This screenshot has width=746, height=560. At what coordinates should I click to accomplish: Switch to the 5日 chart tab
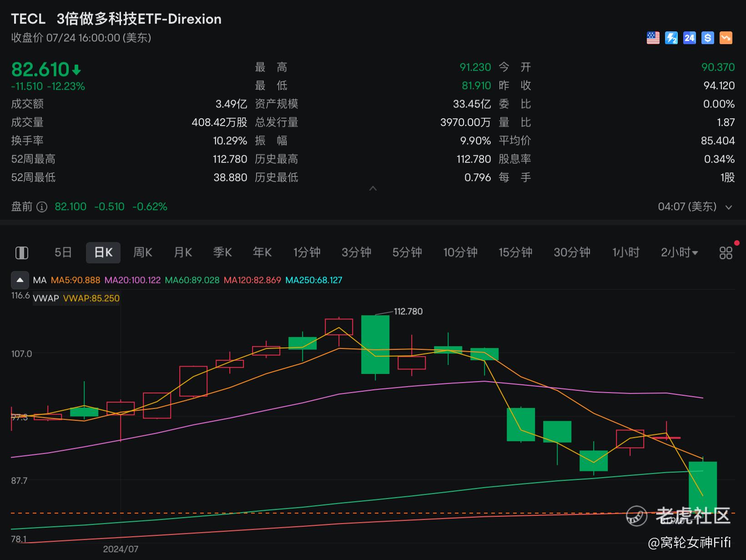[63, 252]
